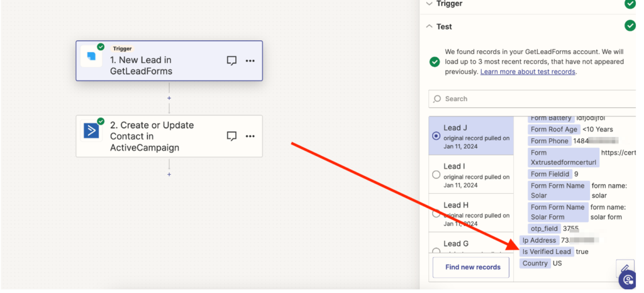The width and height of the screenshot is (644, 293).
Task: Select the Lead J record radio button
Action: (436, 136)
